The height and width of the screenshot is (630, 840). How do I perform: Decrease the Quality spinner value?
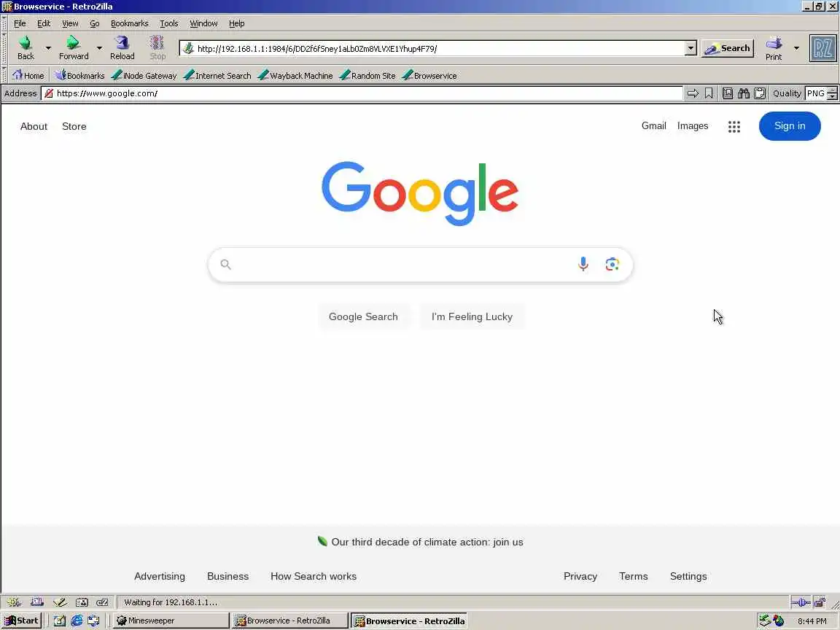click(x=832, y=96)
